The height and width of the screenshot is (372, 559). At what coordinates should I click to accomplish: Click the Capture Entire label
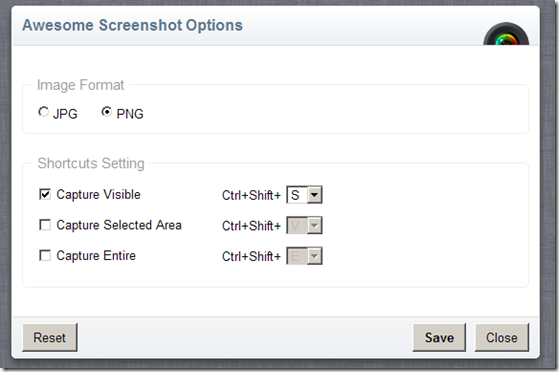[96, 256]
